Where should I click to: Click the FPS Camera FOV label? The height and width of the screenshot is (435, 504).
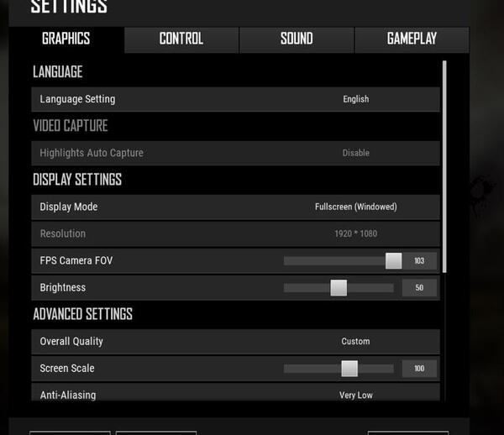pyautogui.click(x=76, y=260)
